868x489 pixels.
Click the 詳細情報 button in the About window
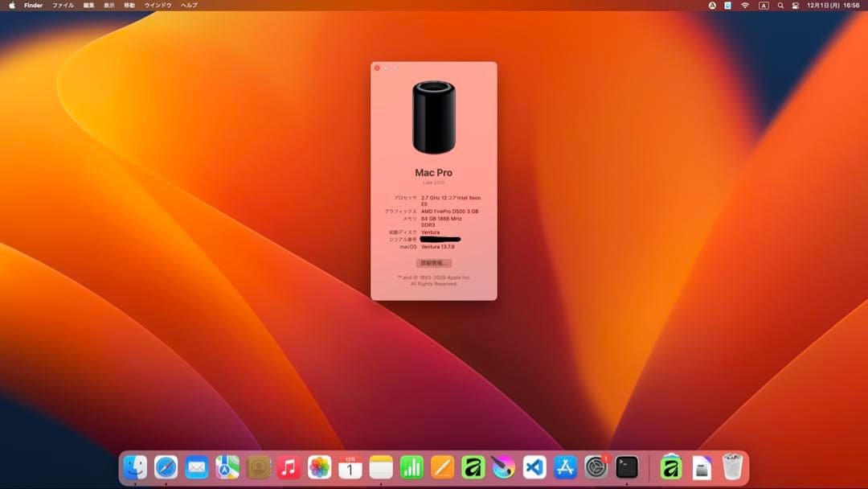click(x=435, y=263)
